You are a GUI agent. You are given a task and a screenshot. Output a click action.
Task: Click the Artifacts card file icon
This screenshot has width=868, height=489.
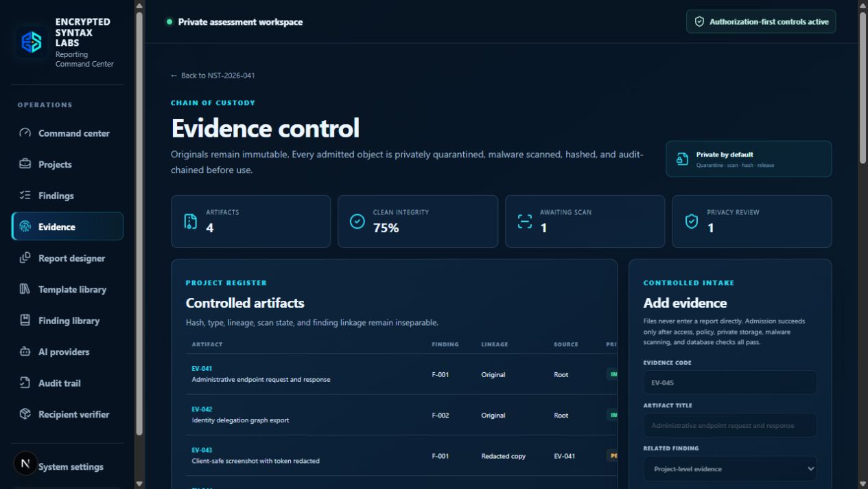pyautogui.click(x=191, y=221)
